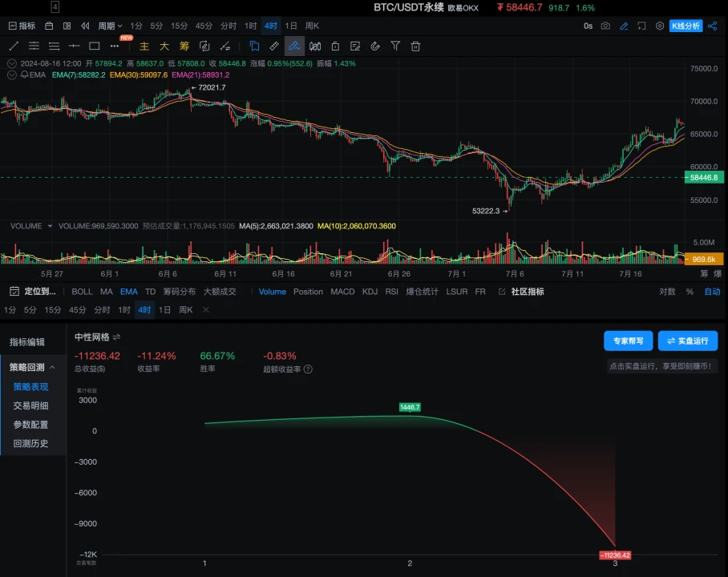Select the ruler measure tool

point(274,46)
